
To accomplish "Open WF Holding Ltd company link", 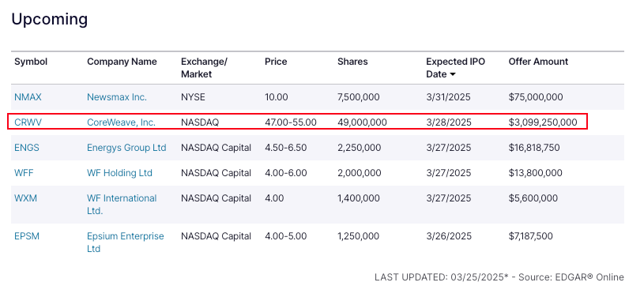I will click(119, 173).
